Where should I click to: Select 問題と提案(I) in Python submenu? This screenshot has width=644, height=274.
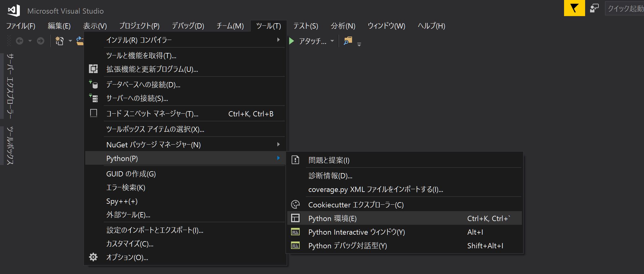click(404, 160)
